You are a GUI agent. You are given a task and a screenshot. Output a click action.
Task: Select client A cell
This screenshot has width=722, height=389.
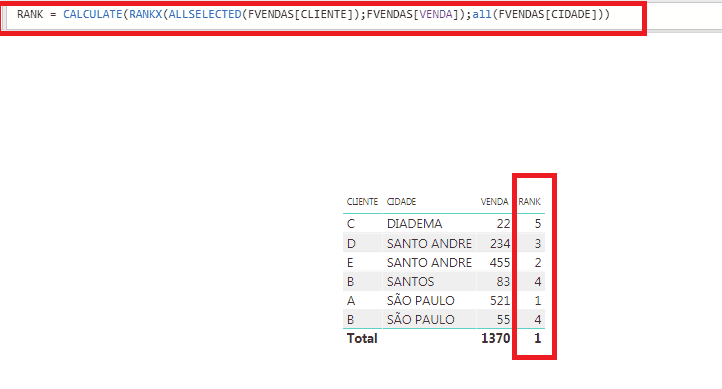coord(351,301)
